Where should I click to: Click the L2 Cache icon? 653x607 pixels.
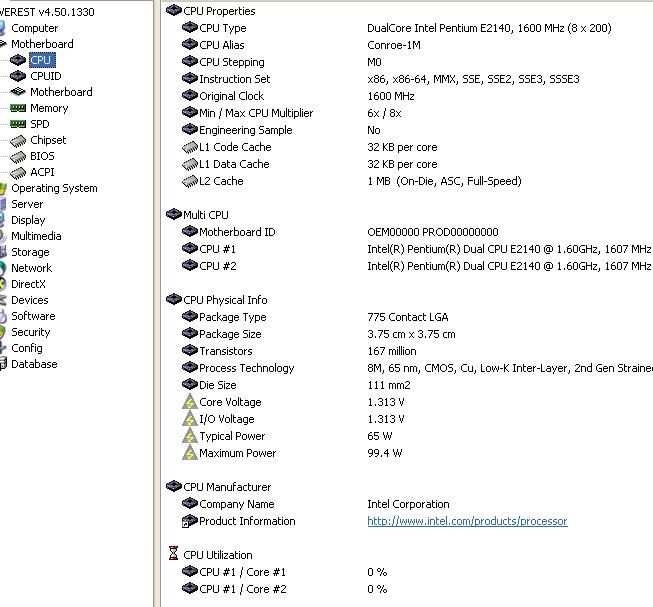point(190,182)
